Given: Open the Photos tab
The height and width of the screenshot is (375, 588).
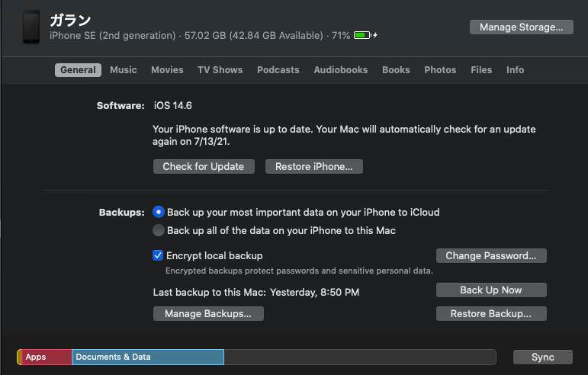Looking at the screenshot, I should [x=440, y=70].
